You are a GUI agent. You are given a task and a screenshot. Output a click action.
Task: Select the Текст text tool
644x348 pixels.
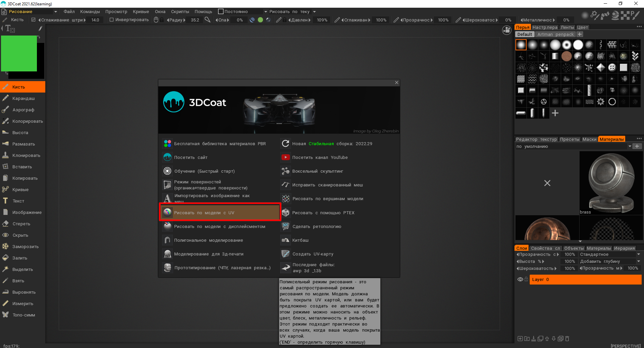click(x=23, y=201)
